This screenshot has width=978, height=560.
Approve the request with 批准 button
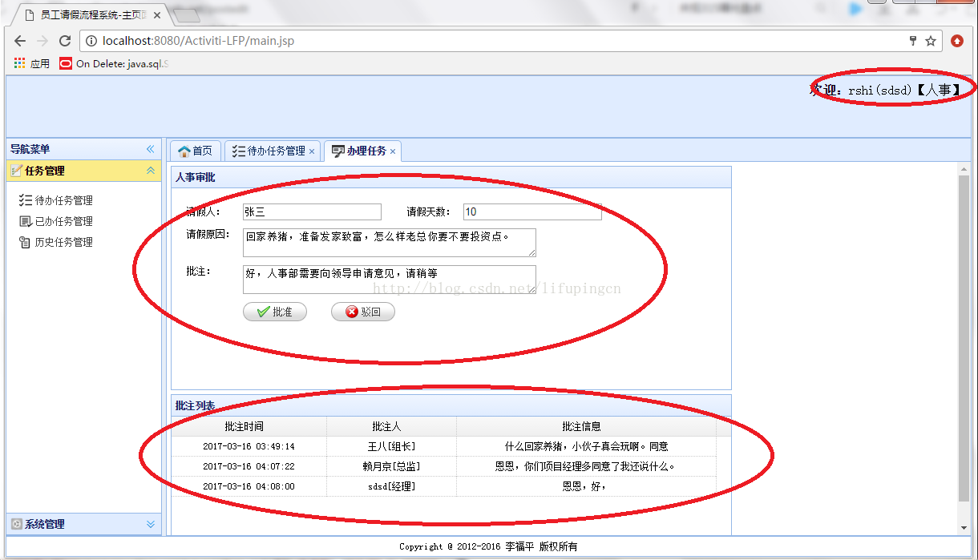coord(275,312)
